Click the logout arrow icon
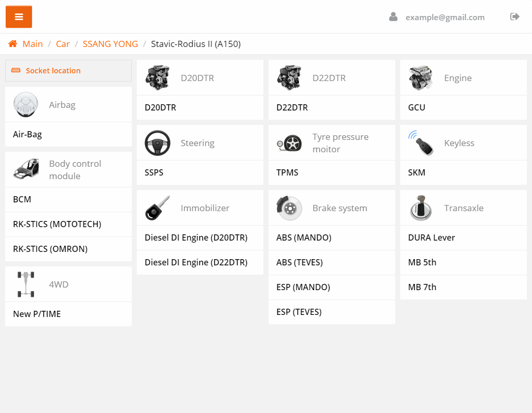 (514, 17)
